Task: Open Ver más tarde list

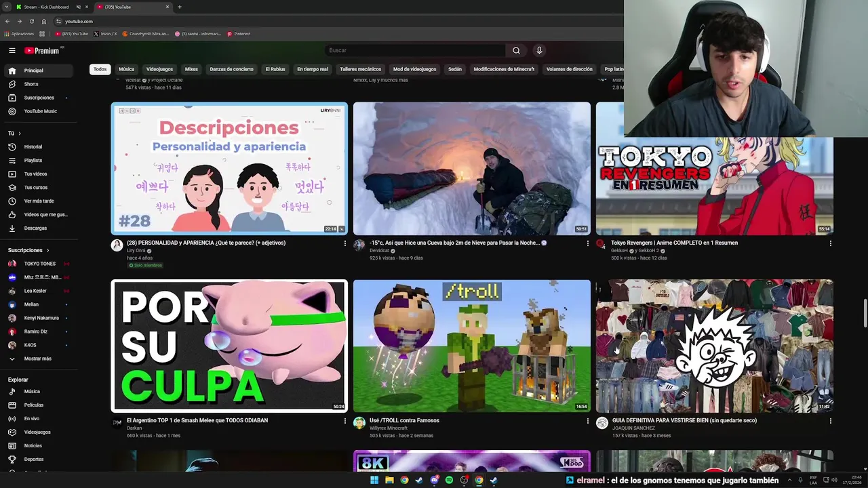Action: 39,201
